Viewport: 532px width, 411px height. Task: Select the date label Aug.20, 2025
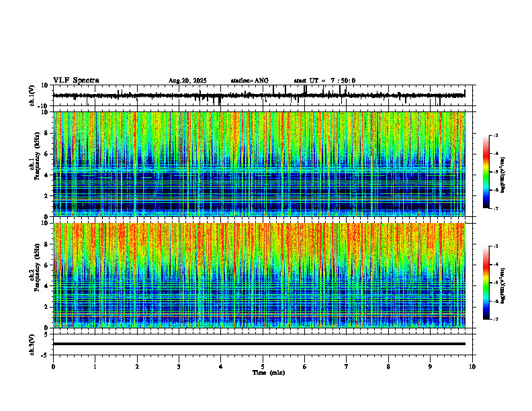pyautogui.click(x=187, y=81)
